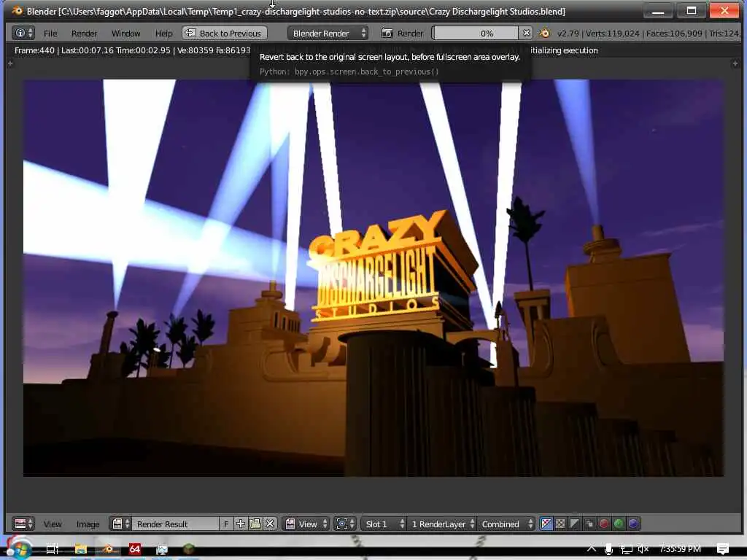Click the microphone tray icon
The height and width of the screenshot is (560, 747).
pyautogui.click(x=608, y=549)
